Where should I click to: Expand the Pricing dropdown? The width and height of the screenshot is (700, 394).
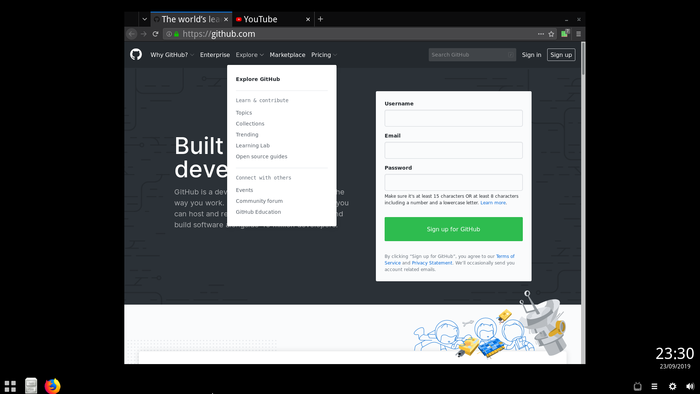tap(324, 54)
